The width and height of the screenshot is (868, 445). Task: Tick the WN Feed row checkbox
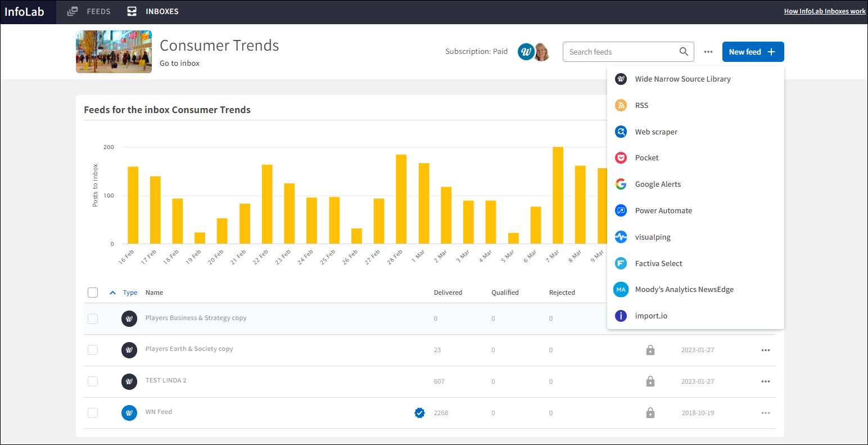pos(93,413)
